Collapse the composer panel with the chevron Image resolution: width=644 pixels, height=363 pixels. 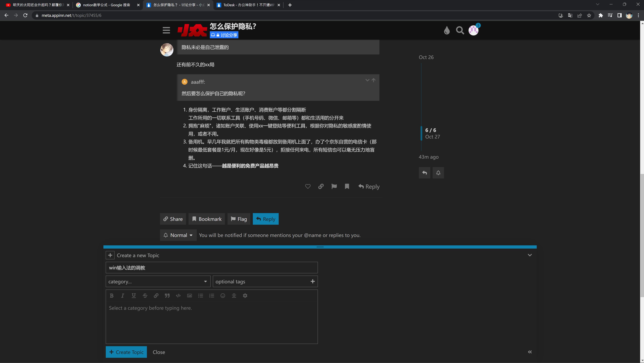point(530,255)
